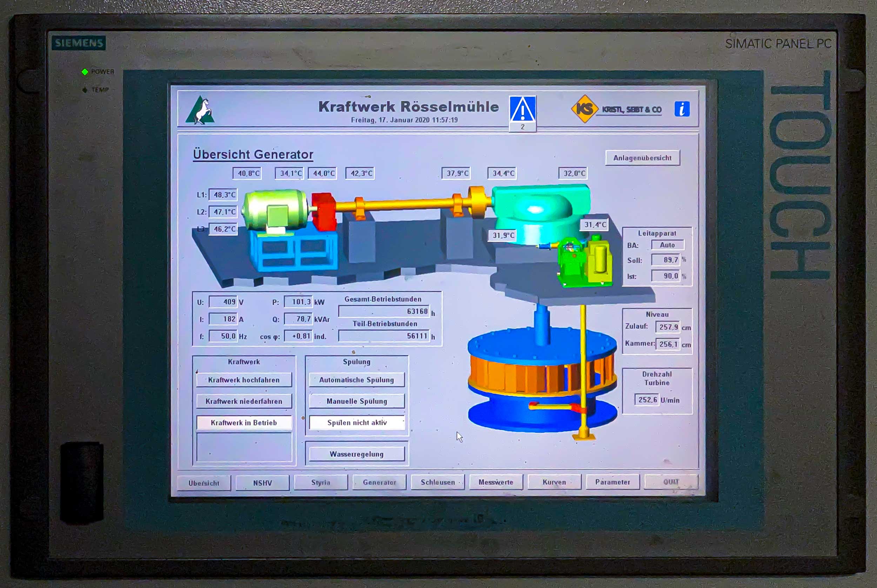Click the Leitapparat BA Auto mode field
This screenshot has width=877, height=588.
(x=667, y=245)
